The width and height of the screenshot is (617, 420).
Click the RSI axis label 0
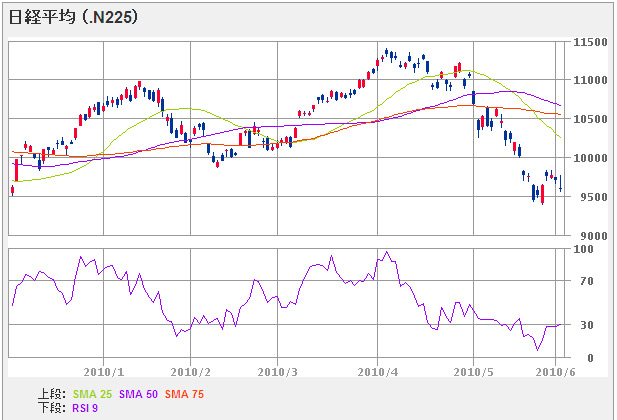(x=590, y=358)
